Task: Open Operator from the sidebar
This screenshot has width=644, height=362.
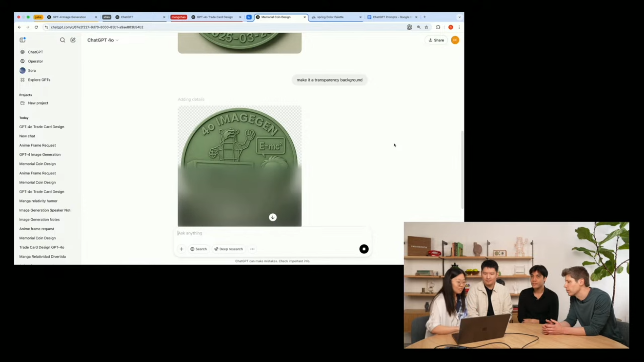Action: pyautogui.click(x=35, y=61)
